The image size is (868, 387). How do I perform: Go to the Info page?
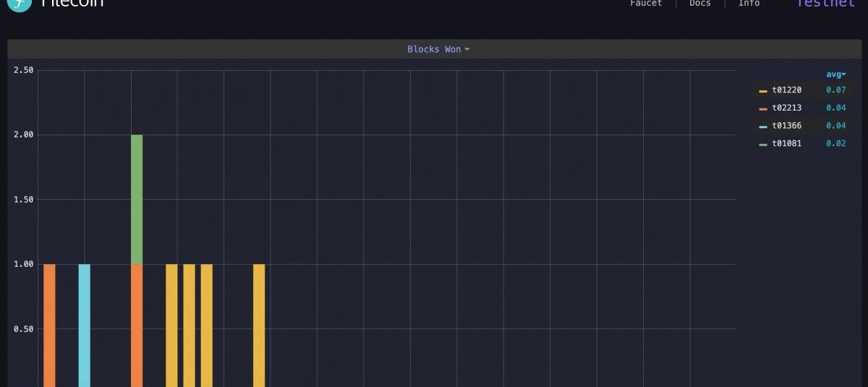click(x=749, y=4)
